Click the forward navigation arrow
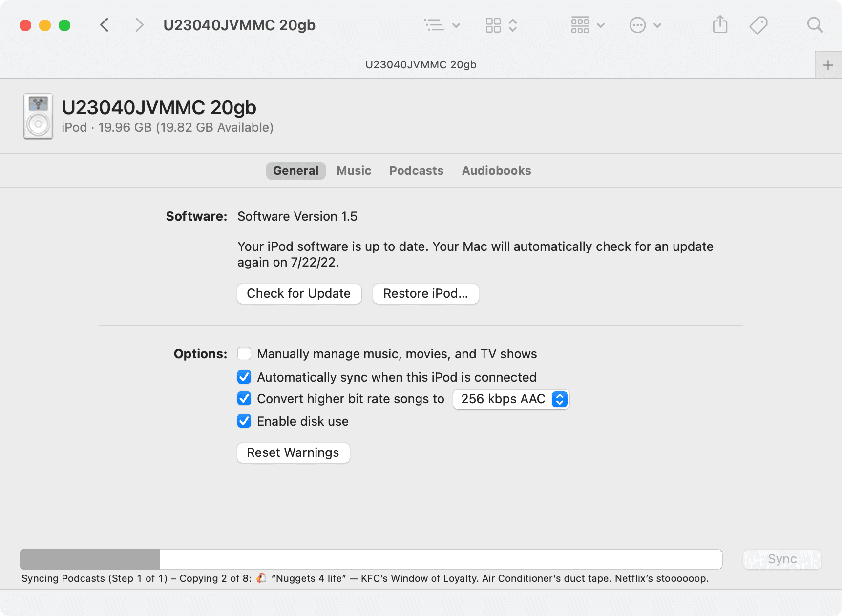The height and width of the screenshot is (616, 842). click(x=140, y=25)
